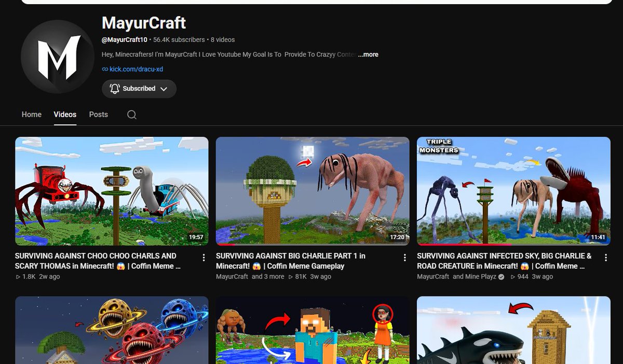
Task: Click the 81K views text
Action: tap(297, 277)
